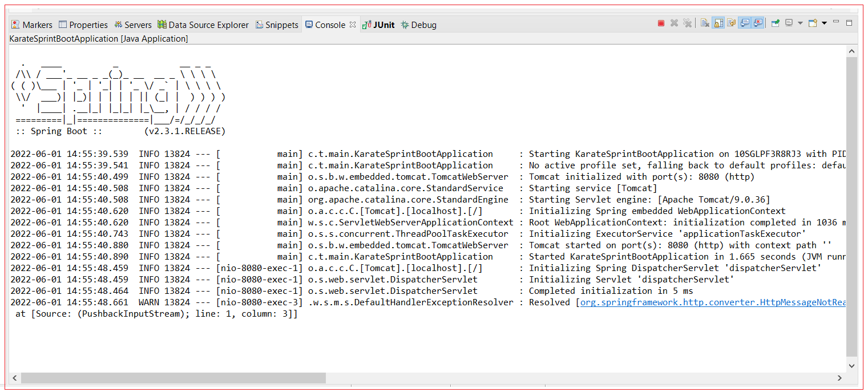868x392 pixels.
Task: Click "Tomcat initialized with port(s): 8080 (http)" message
Action: tap(641, 176)
